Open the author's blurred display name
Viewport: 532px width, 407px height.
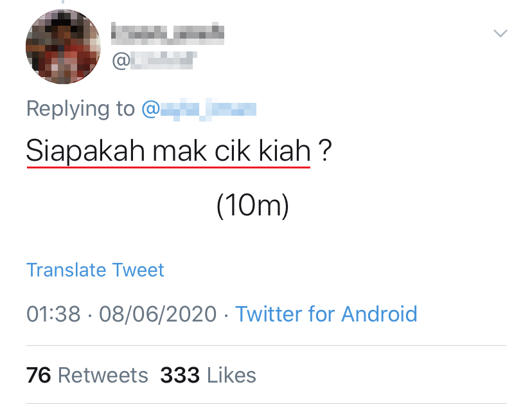tap(168, 32)
